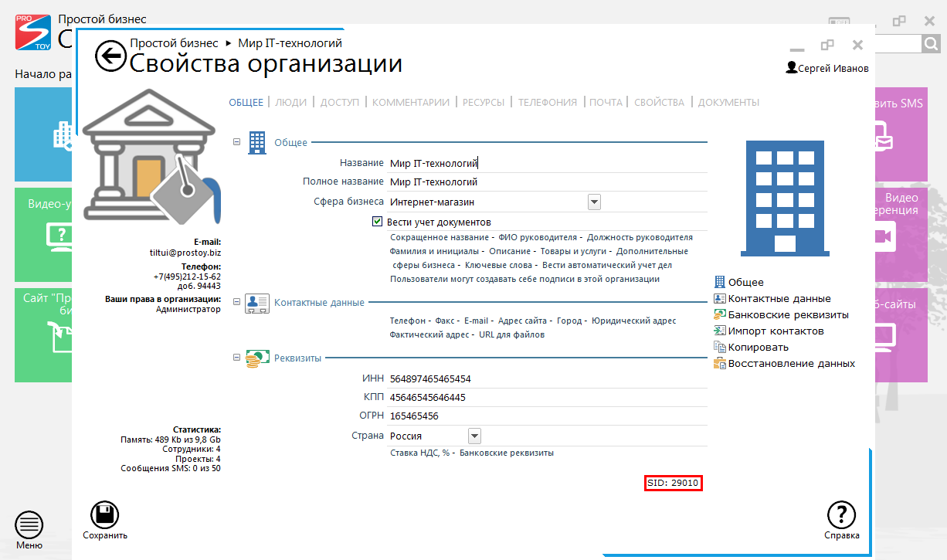Click the Телефон link under Контактные данные
Screen dimensions: 947x560
click(x=407, y=321)
